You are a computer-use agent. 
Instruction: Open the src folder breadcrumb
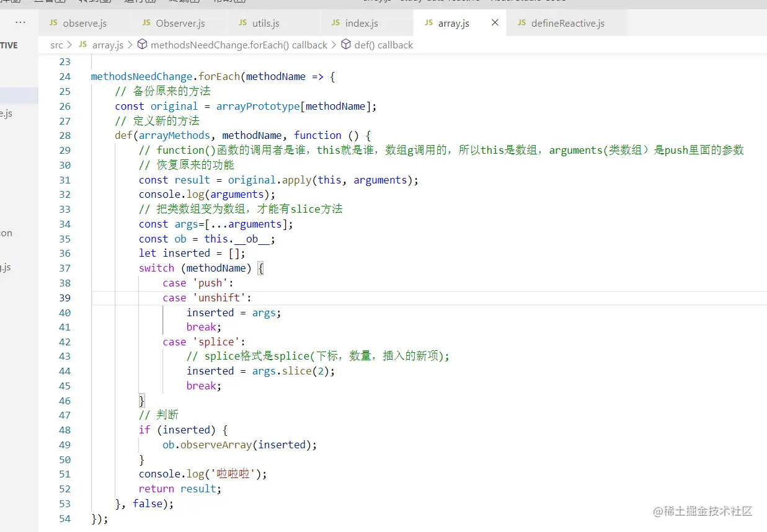point(56,45)
